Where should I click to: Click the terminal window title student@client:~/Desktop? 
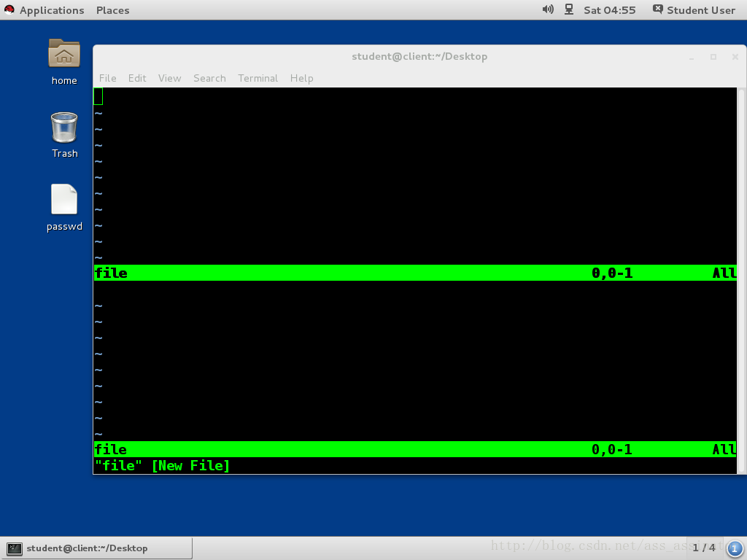click(419, 56)
